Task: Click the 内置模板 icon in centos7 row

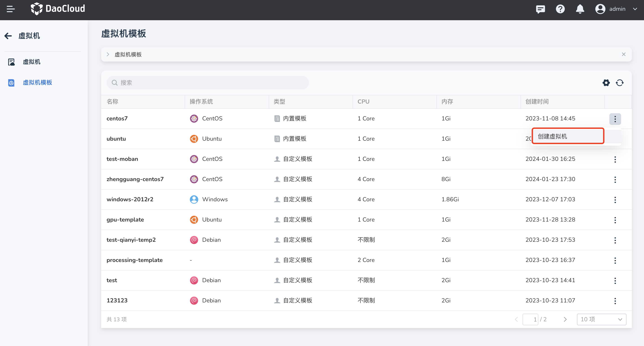Action: tap(277, 119)
